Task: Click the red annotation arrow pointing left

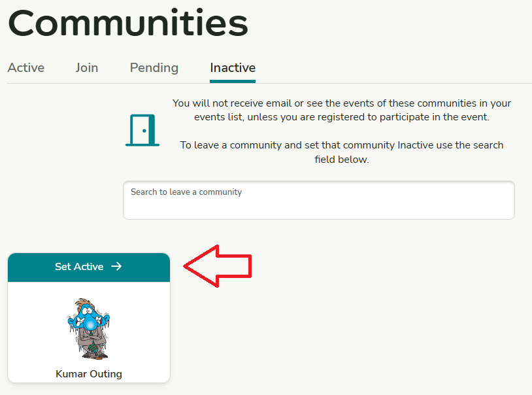Action: tap(218, 266)
